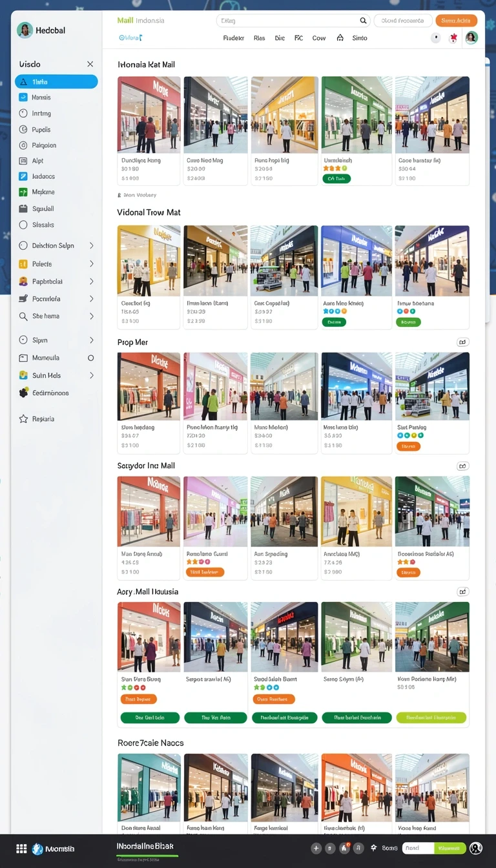Screen dimensions: 496x868
Task: Click the plus icon in the bottom bar
Action: point(316,849)
